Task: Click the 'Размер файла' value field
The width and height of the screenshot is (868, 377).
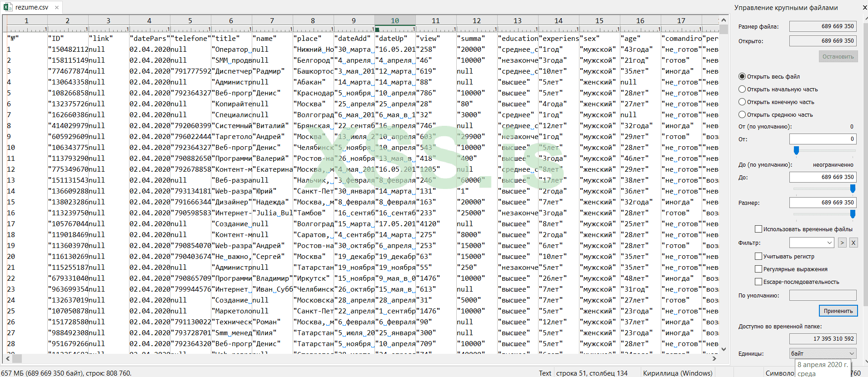Action: (823, 26)
